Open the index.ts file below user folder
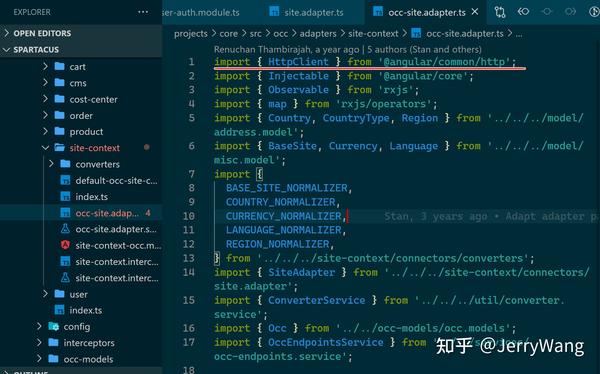 coord(86,310)
